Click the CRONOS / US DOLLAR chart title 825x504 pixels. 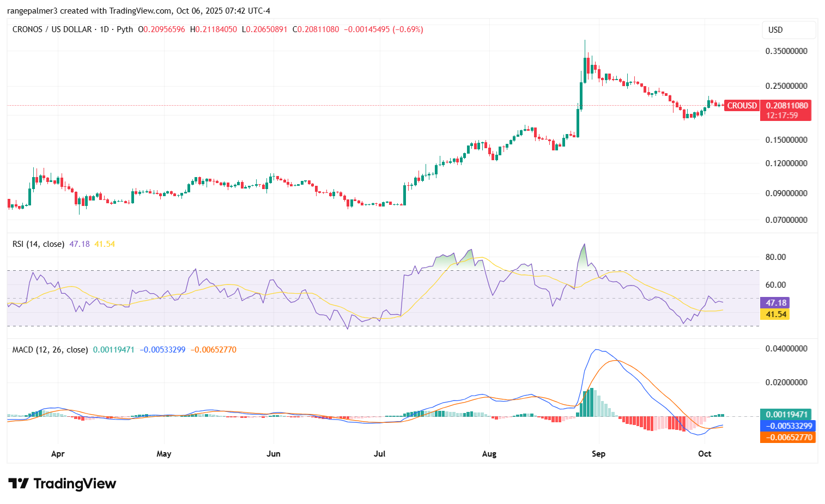coord(52,29)
